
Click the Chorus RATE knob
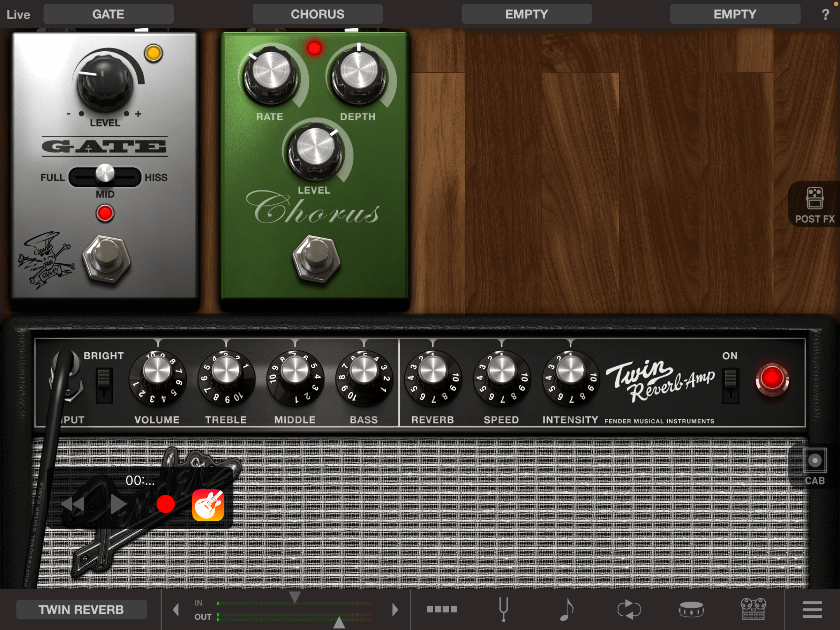tap(271, 76)
